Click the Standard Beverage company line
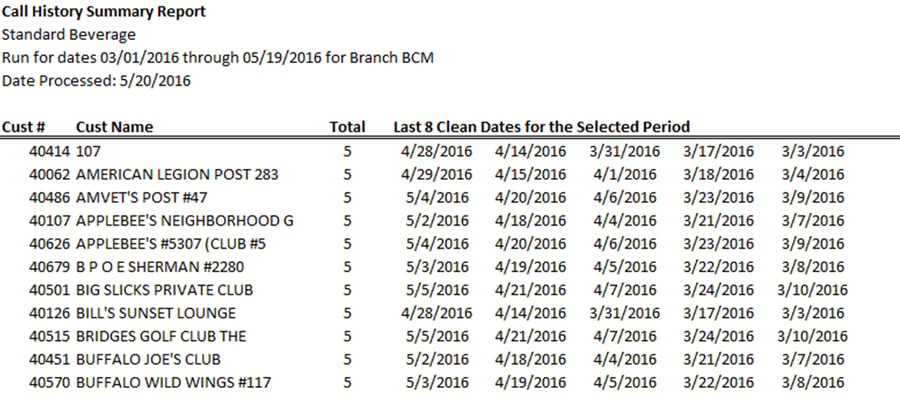Image resolution: width=900 pixels, height=396 pixels. coord(69,34)
